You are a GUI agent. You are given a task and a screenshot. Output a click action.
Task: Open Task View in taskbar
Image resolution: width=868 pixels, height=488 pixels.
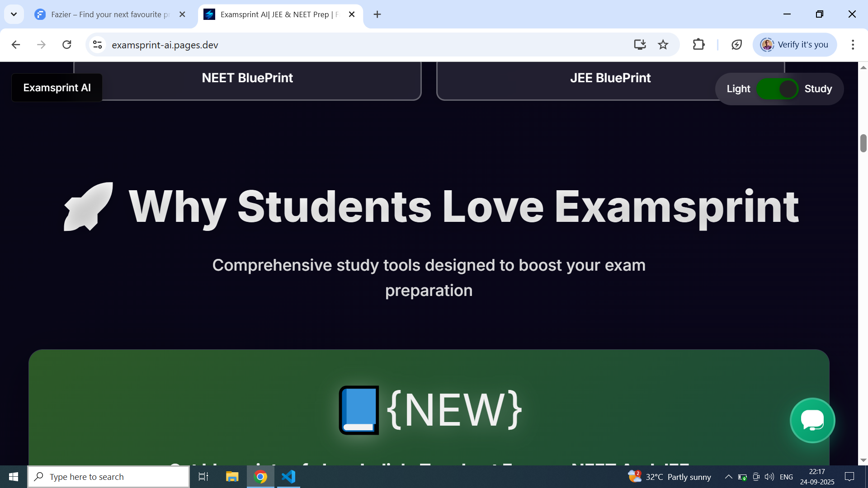coord(203,477)
